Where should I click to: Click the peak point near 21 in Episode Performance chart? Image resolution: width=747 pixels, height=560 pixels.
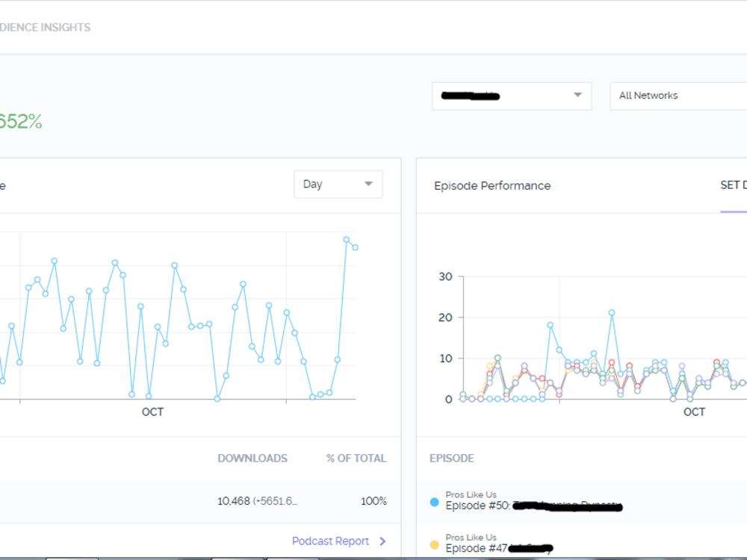(x=612, y=313)
